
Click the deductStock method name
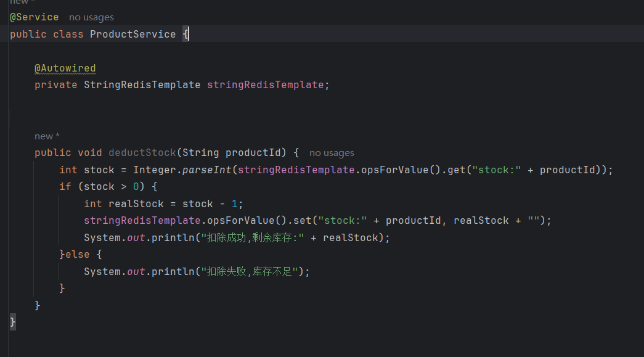(142, 153)
